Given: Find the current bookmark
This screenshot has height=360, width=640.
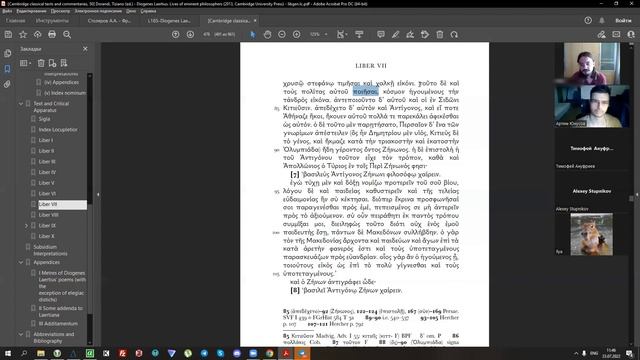Looking at the screenshot, I should (x=64, y=63).
